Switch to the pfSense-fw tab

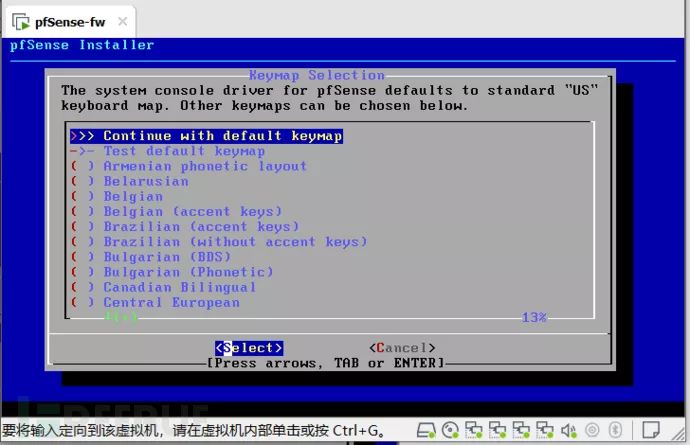70,21
